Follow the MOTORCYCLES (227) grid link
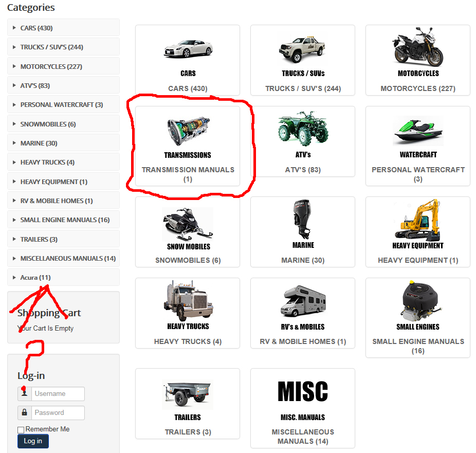 point(418,88)
